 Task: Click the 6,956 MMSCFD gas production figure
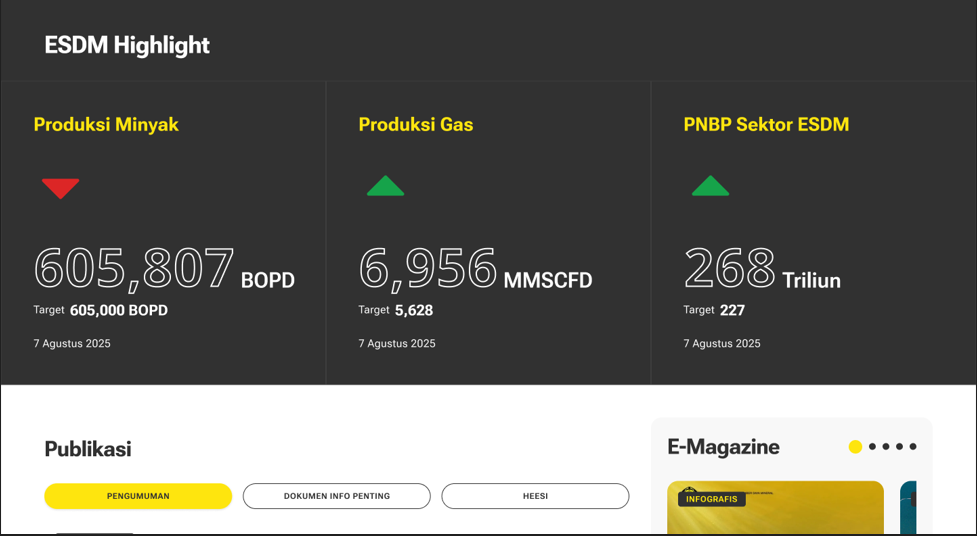tap(428, 269)
